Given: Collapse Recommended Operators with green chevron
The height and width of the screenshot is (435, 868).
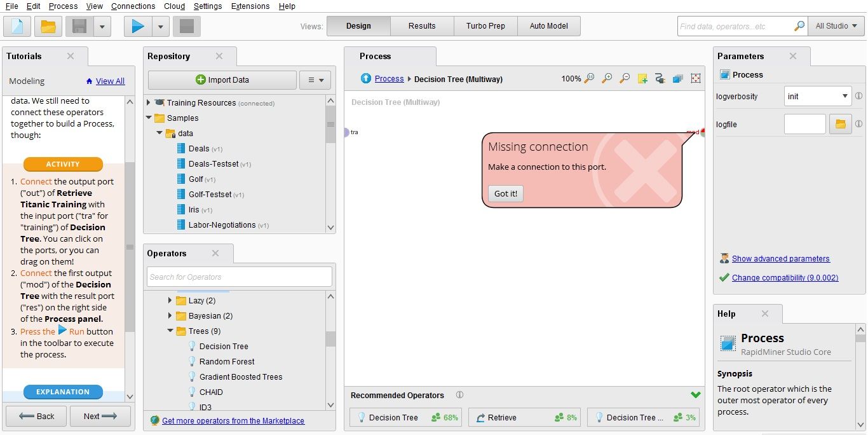Looking at the screenshot, I should click(695, 395).
